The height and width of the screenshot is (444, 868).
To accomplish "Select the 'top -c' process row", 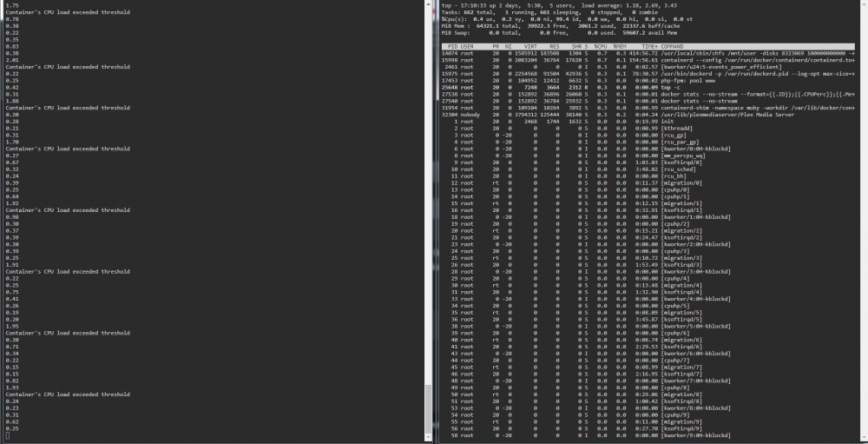I will pos(648,88).
